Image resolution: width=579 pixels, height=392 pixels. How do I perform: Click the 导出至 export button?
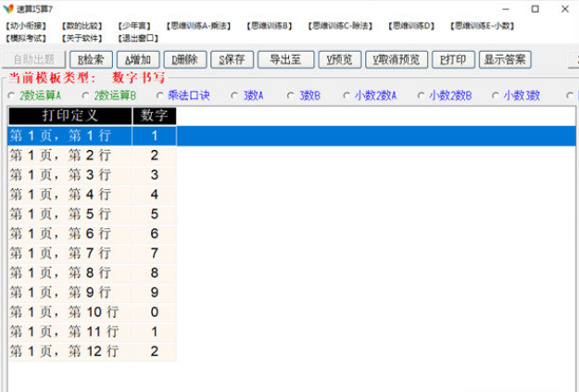286,59
